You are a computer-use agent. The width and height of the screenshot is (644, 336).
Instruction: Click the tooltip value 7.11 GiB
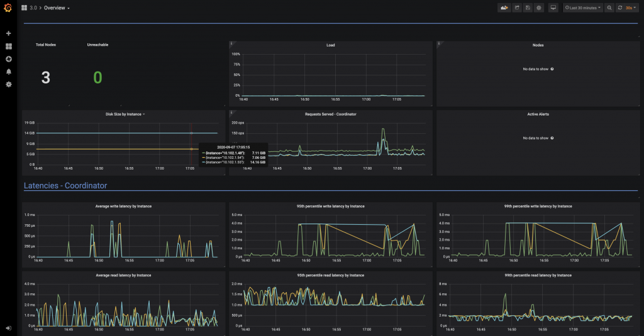(x=258, y=153)
